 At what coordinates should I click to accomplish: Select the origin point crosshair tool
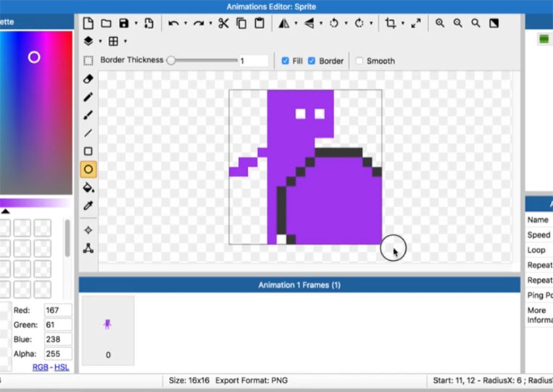pyautogui.click(x=88, y=230)
